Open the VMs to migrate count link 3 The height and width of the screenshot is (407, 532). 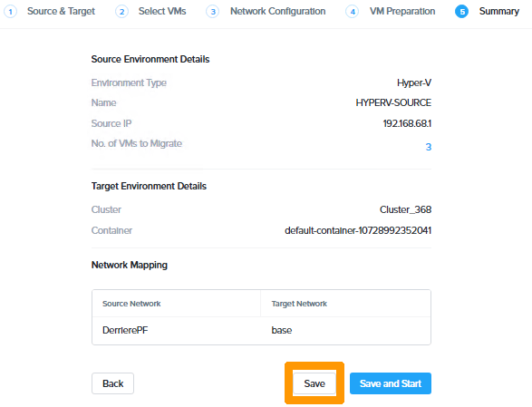(x=429, y=147)
